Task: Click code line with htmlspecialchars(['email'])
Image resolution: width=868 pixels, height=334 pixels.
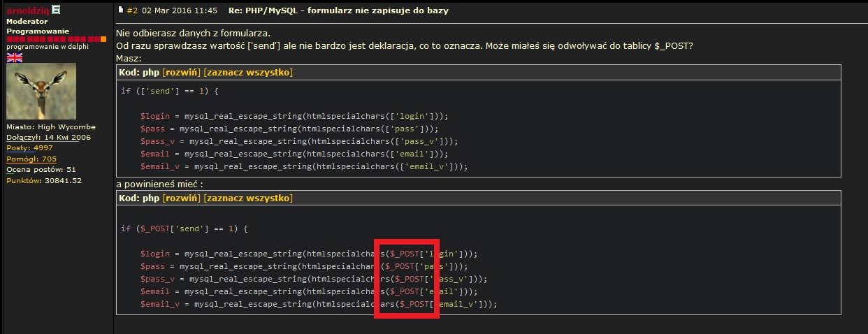Action: [x=294, y=154]
